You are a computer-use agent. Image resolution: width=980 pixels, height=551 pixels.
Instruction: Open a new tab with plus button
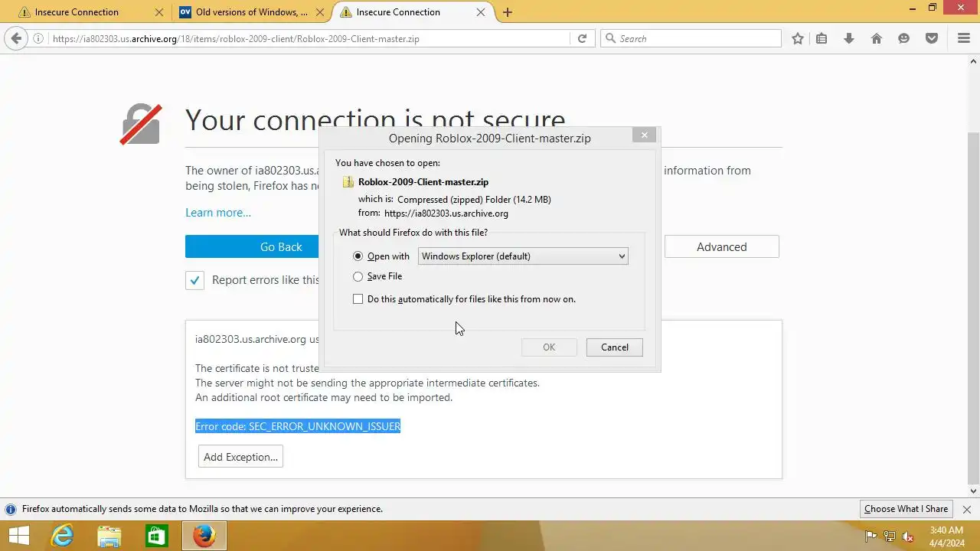[508, 12]
